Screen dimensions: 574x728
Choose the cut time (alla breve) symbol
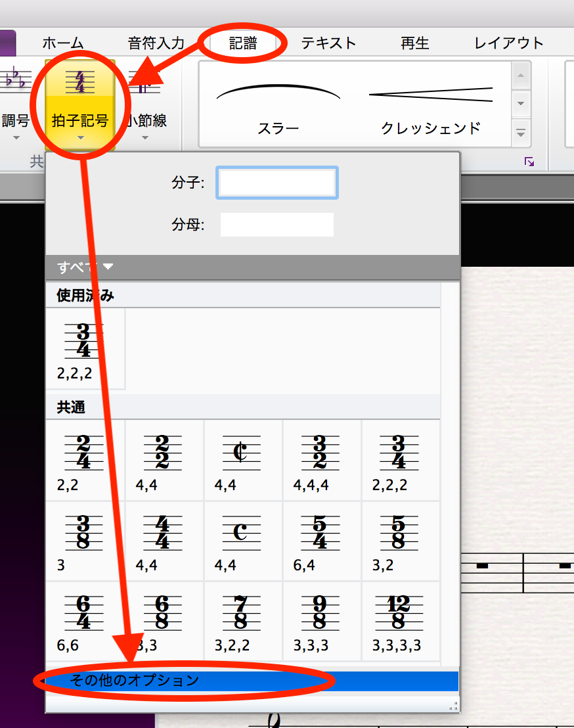(242, 459)
